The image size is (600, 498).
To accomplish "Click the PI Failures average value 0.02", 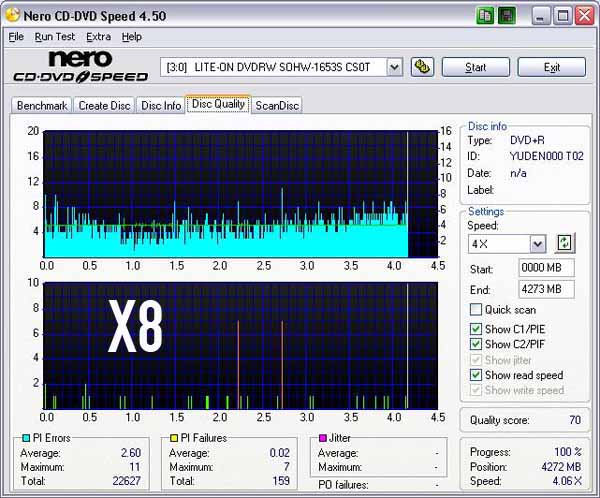I will coord(279,453).
